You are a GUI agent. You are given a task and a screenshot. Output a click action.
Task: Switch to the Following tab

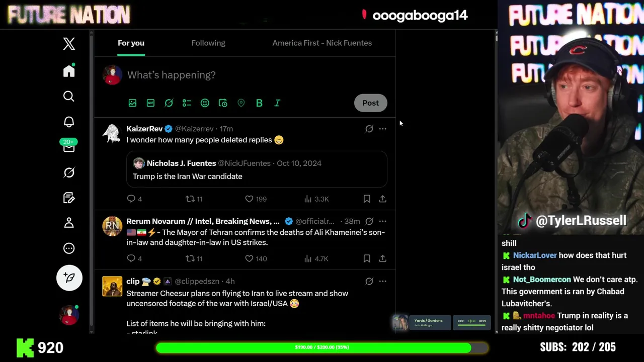point(208,43)
